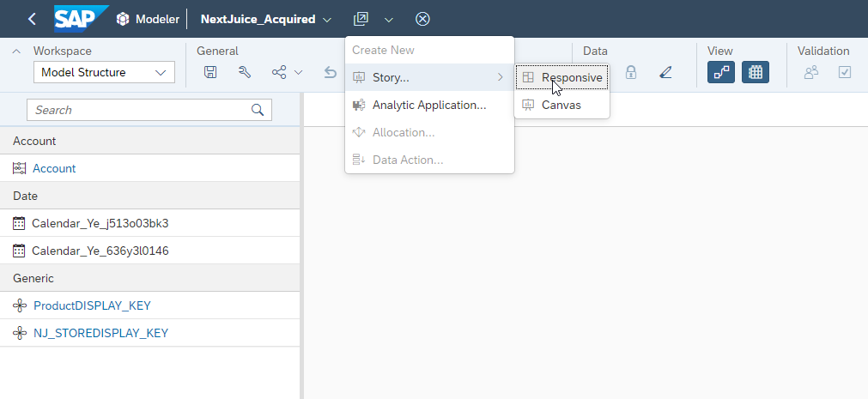Viewport: 868px width, 399px height.
Task: Open model preferences wrench icon
Action: (x=245, y=73)
